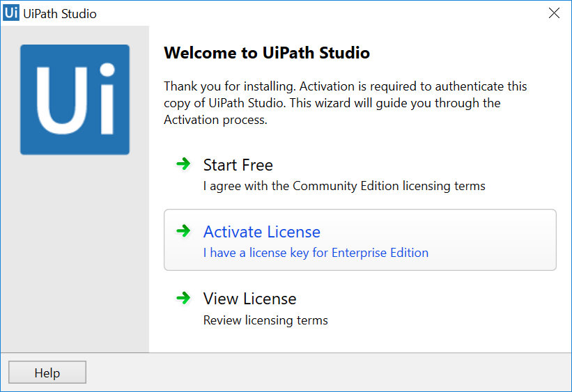Click "Review licensing terms" text

pyautogui.click(x=265, y=320)
